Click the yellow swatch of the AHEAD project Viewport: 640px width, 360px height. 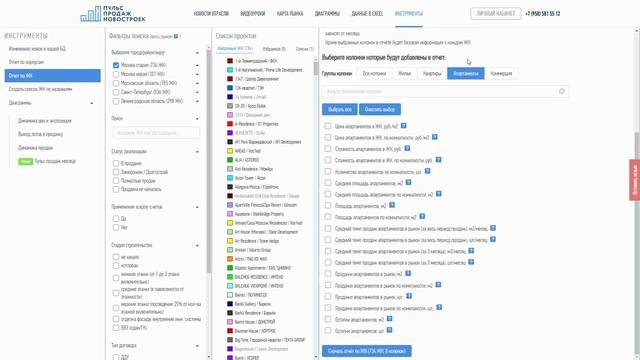click(230, 151)
